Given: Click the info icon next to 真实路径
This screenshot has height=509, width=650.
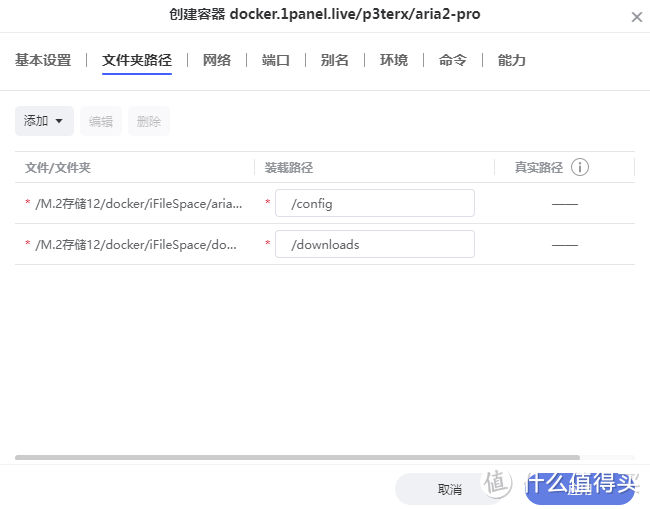Looking at the screenshot, I should click(580, 167).
